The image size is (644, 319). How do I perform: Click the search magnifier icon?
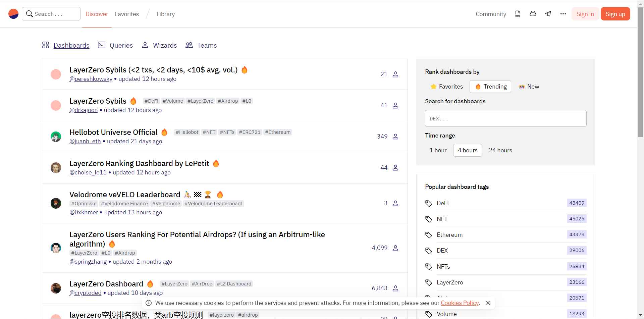(30, 14)
